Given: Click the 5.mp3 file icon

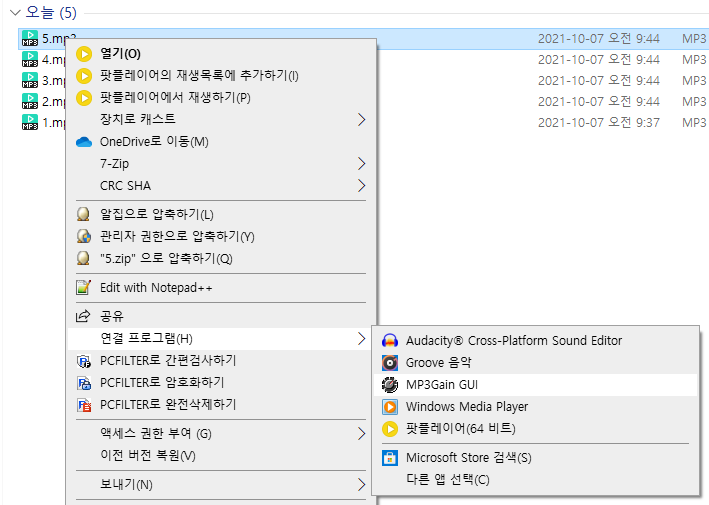Looking at the screenshot, I should [x=30, y=38].
